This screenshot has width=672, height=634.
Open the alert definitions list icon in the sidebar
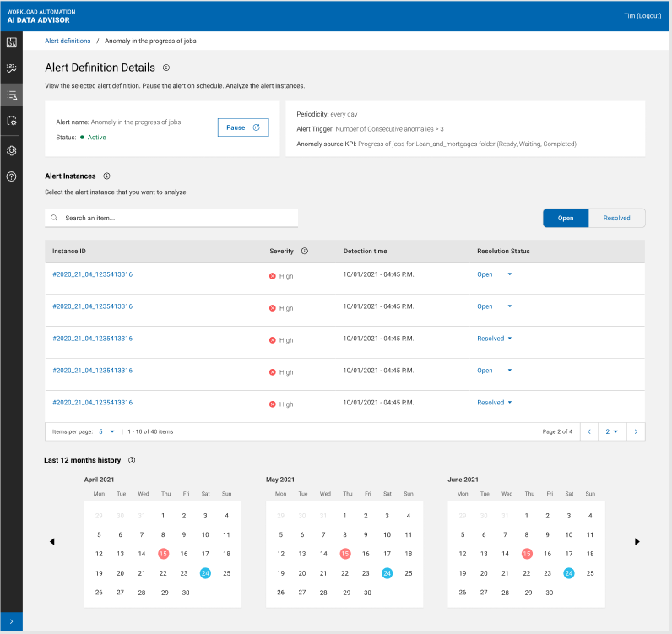coord(12,95)
